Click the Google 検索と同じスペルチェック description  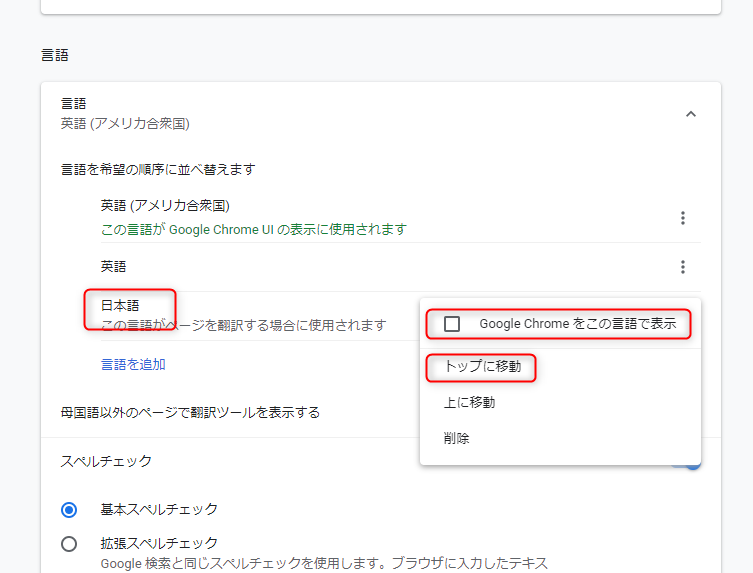pyautogui.click(x=324, y=563)
